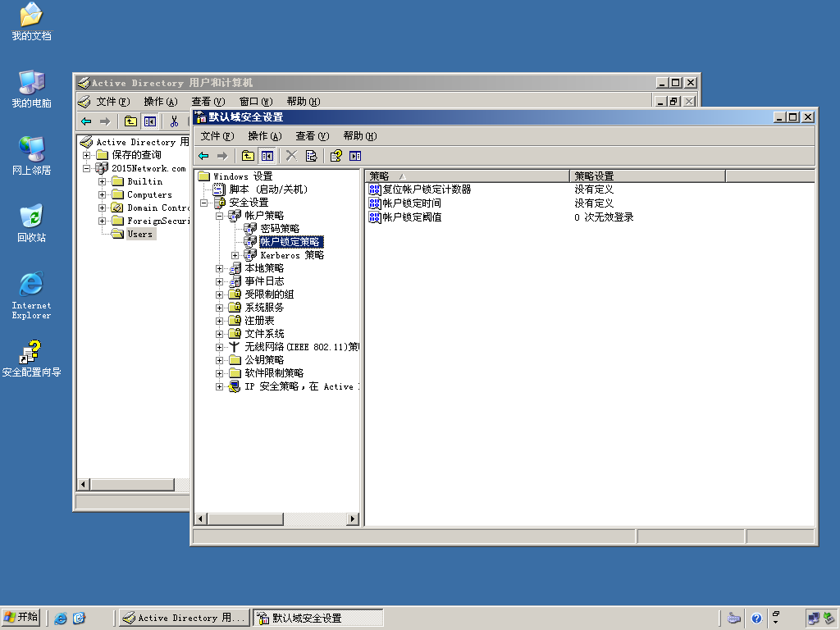Click help question mark icon in system tray
840x630 pixels.
click(756, 619)
